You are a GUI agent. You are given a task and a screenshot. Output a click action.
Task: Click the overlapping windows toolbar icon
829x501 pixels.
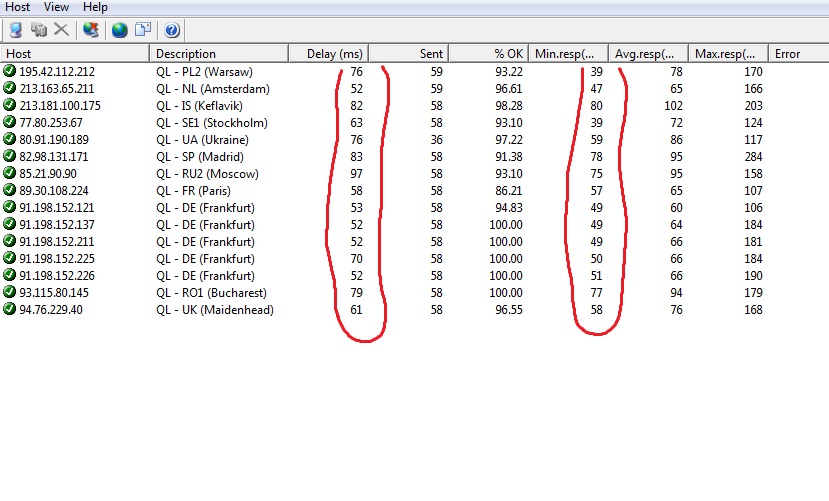[x=142, y=30]
